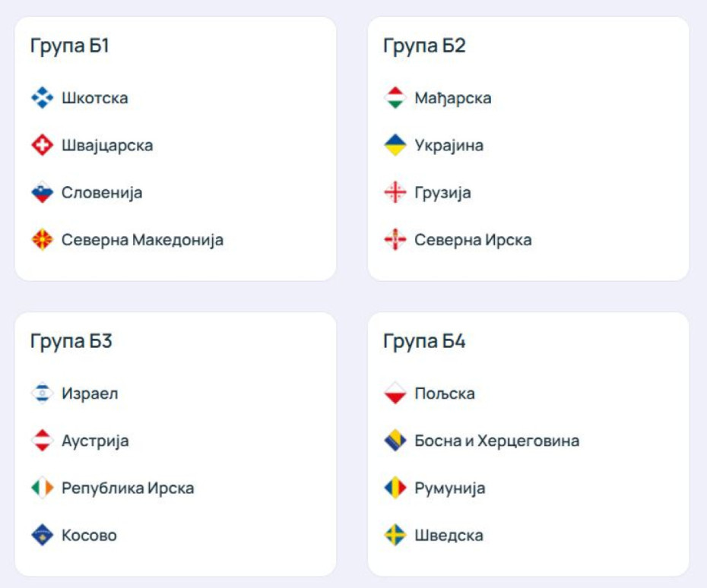The image size is (707, 588).
Task: Select the Kosovo flag icon
Action: 43,535
